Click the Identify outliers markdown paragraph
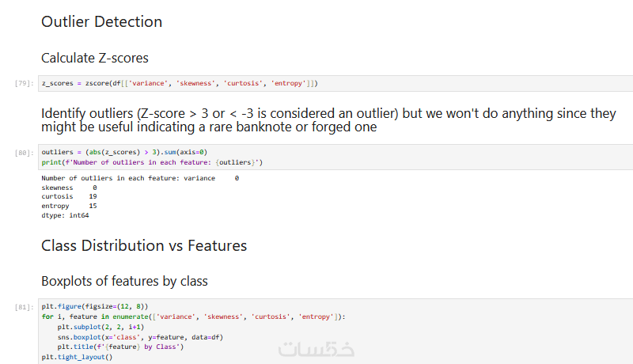 [328, 120]
